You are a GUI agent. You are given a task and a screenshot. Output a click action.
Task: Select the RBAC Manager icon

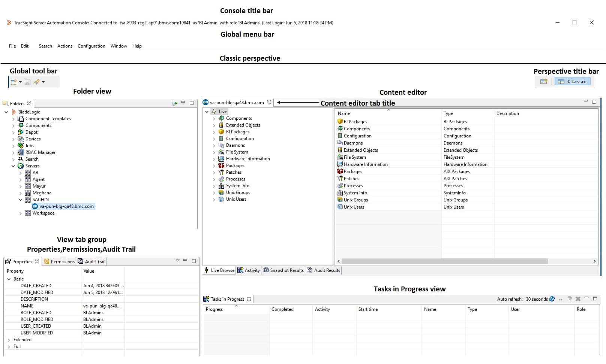[21, 152]
